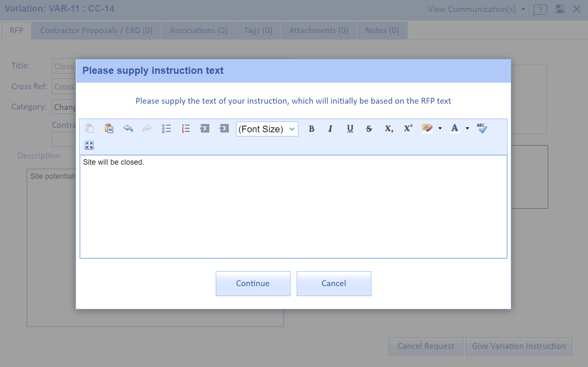Switch to Contractor Proposals / ERD tab
This screenshot has height=367, width=588.
pos(96,31)
